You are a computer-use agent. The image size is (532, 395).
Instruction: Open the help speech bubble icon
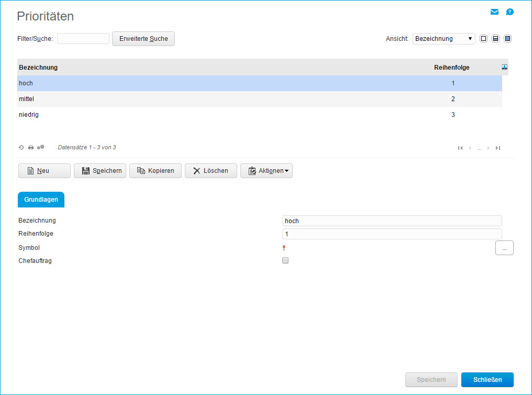[x=509, y=12]
